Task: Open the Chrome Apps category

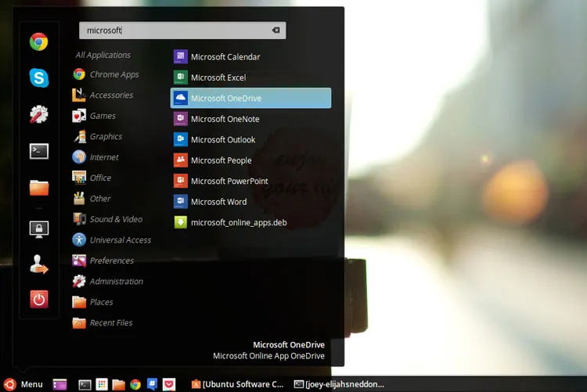Action: pyautogui.click(x=113, y=74)
